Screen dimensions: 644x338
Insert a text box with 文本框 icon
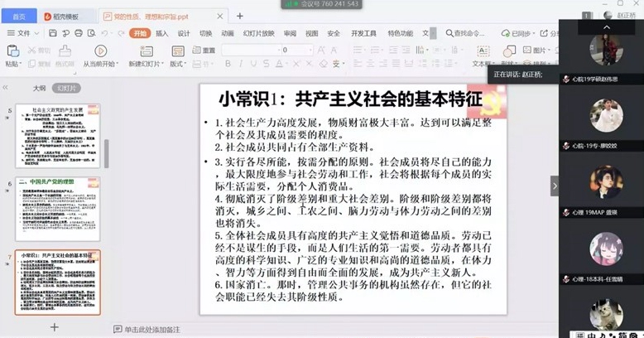(x=481, y=51)
